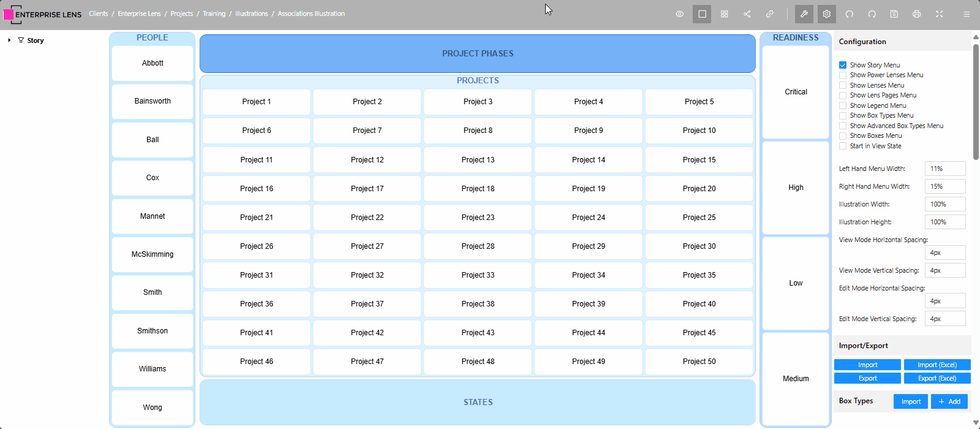This screenshot has height=429, width=980.
Task: Select the Project 28 box
Action: pyautogui.click(x=478, y=246)
